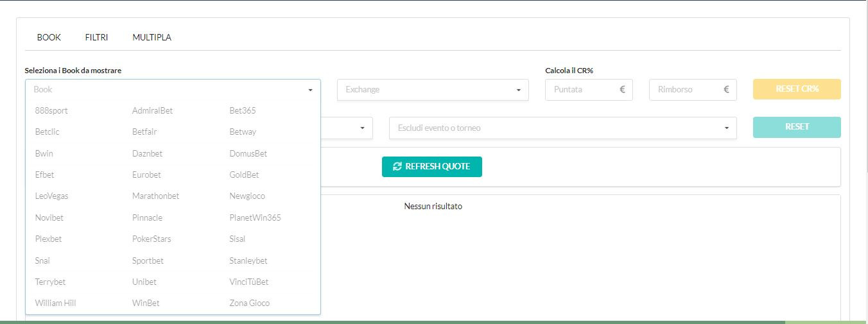Pick Daznbet from the bookmaker options
This screenshot has width=868, height=324.
(148, 153)
